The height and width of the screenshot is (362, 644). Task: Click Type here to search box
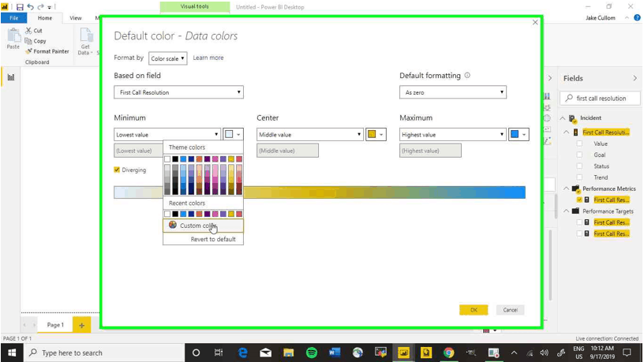pyautogui.click(x=103, y=353)
